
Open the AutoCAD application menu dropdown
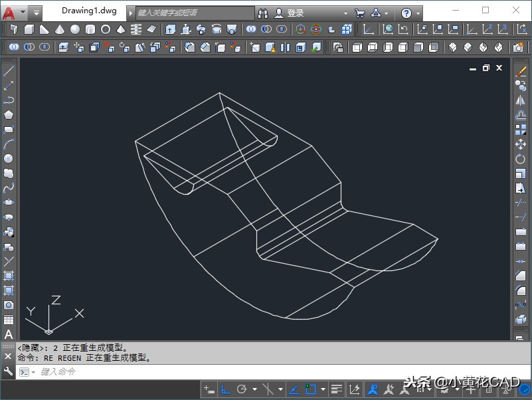pyautogui.click(x=15, y=13)
